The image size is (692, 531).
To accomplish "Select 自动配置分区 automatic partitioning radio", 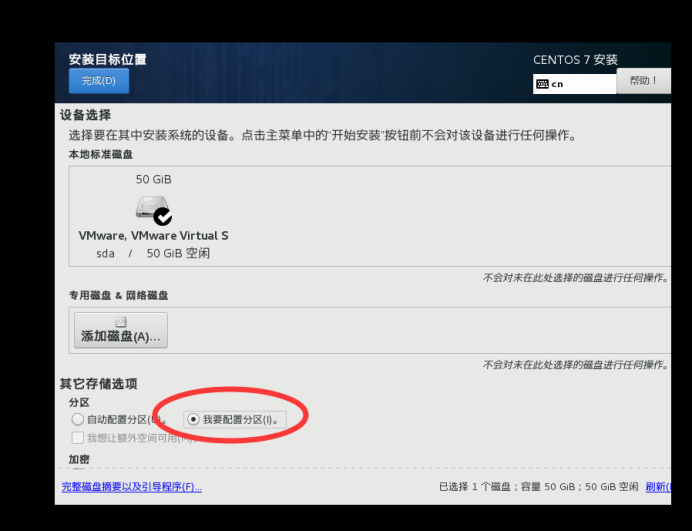I will pos(78,419).
